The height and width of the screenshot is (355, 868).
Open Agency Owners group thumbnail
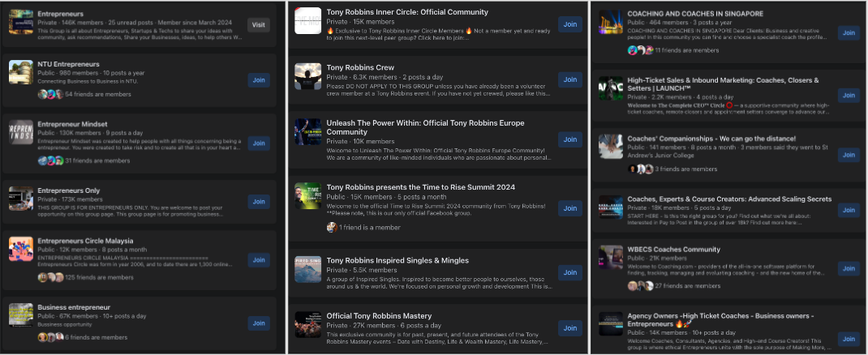click(x=611, y=323)
